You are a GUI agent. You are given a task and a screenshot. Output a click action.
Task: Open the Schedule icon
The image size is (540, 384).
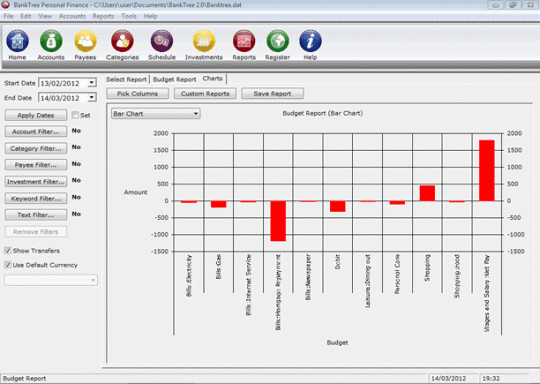pos(162,41)
